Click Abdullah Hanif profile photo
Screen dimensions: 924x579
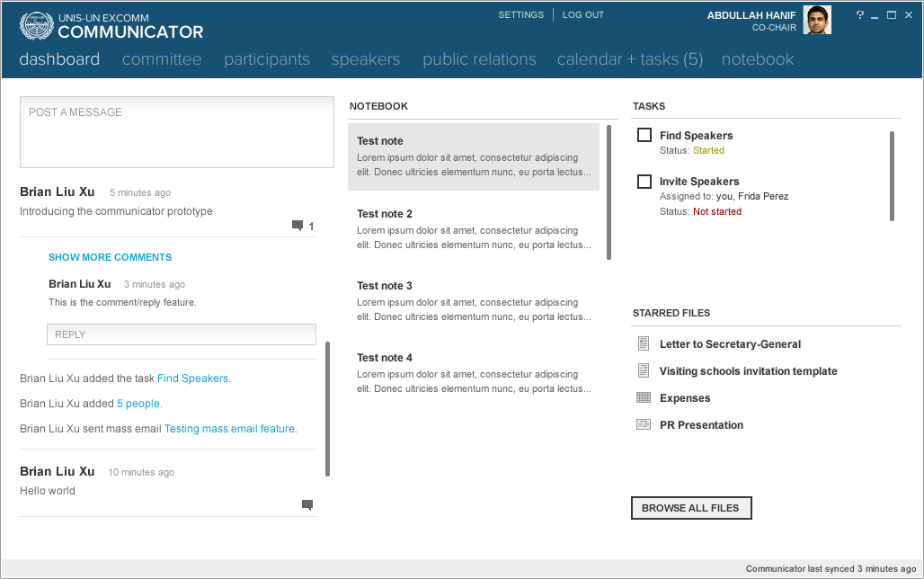tap(817, 20)
